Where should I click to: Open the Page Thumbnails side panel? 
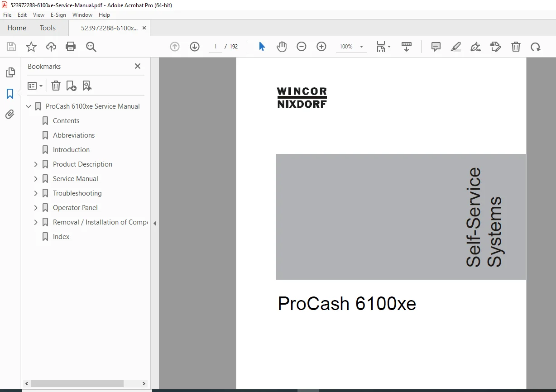point(10,72)
